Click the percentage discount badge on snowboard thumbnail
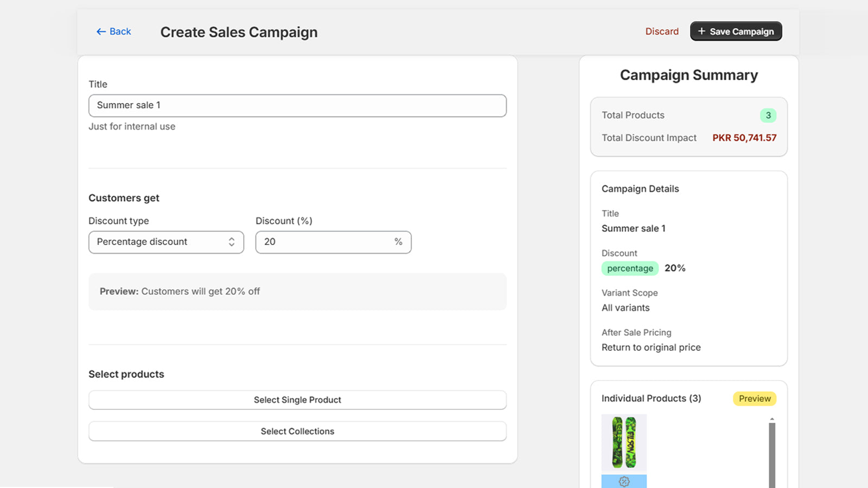The height and width of the screenshot is (488, 868). pos(623,480)
